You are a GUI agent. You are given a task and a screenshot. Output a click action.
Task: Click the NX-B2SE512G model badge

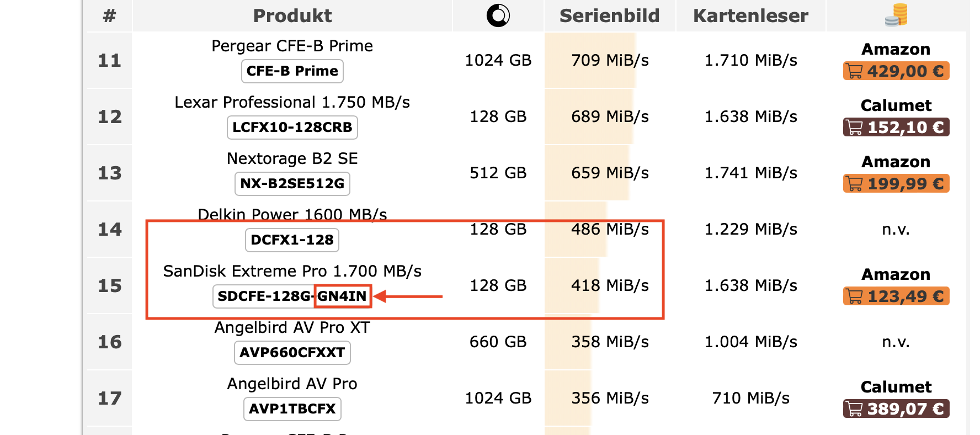[x=292, y=184]
